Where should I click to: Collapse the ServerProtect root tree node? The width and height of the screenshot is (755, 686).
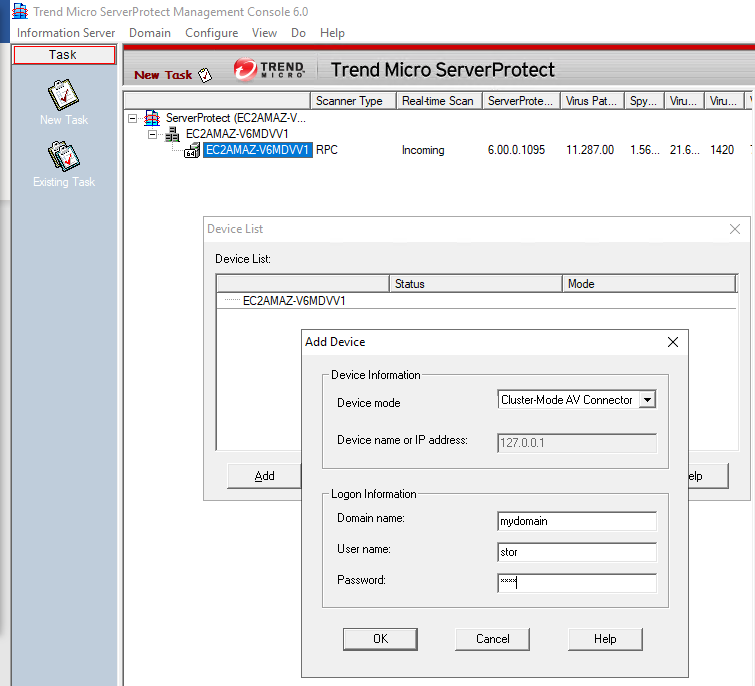tap(132, 118)
